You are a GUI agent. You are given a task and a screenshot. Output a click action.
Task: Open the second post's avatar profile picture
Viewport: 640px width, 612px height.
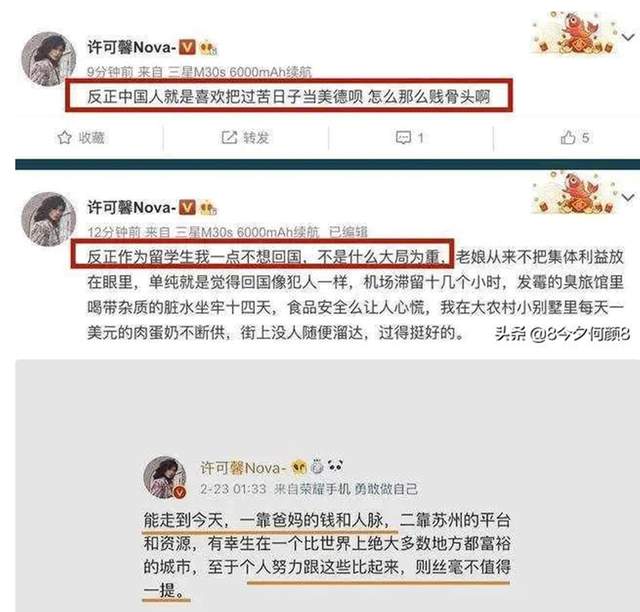49,219
